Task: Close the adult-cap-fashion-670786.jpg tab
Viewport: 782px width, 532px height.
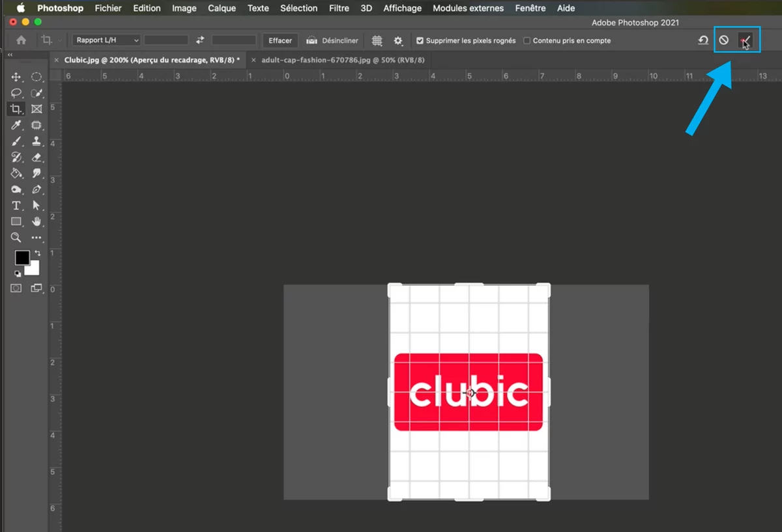Action: [x=253, y=59]
